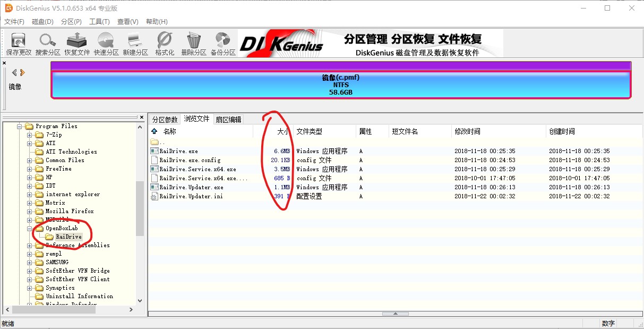Sort files by 名称 column header
This screenshot has width=644, height=329.
tap(200, 131)
